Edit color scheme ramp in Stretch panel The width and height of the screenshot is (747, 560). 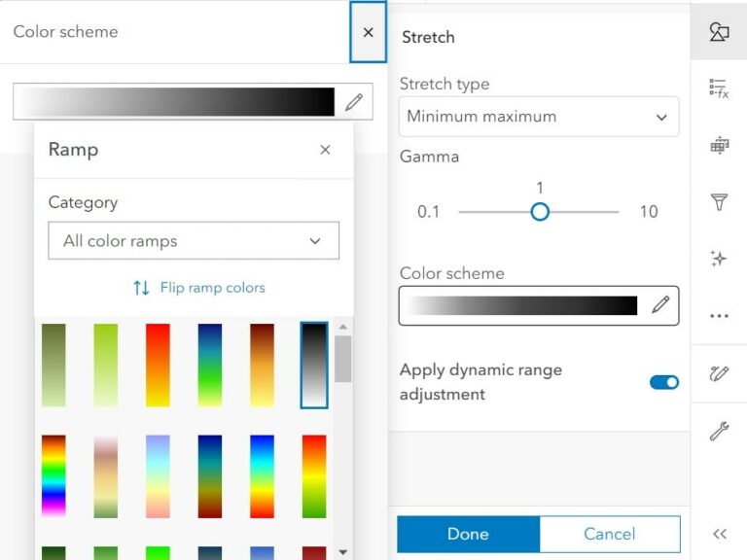(x=660, y=305)
